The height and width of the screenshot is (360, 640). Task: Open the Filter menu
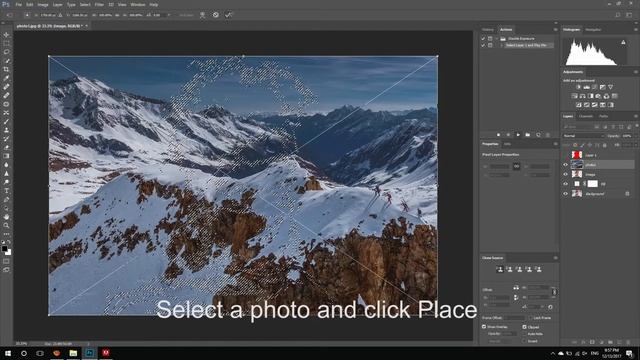click(x=99, y=4)
